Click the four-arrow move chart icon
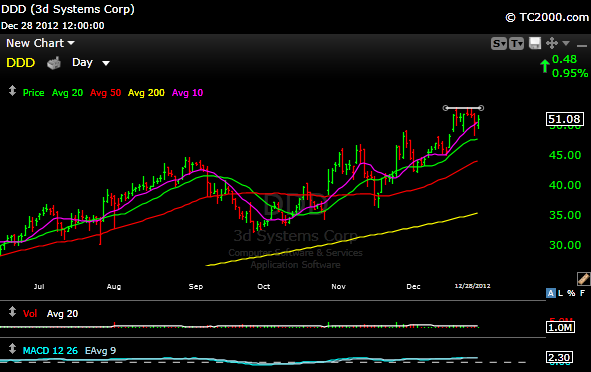Viewport: 591px width, 372px height. [552, 43]
